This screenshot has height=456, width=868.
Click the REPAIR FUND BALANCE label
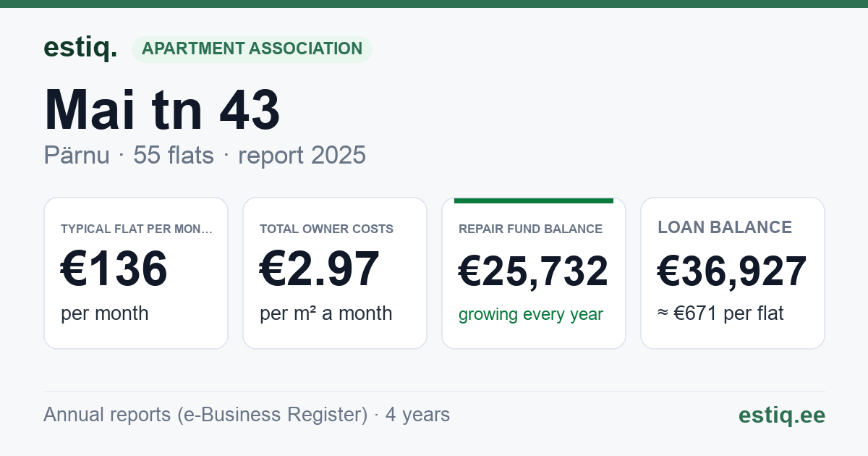coord(530,229)
